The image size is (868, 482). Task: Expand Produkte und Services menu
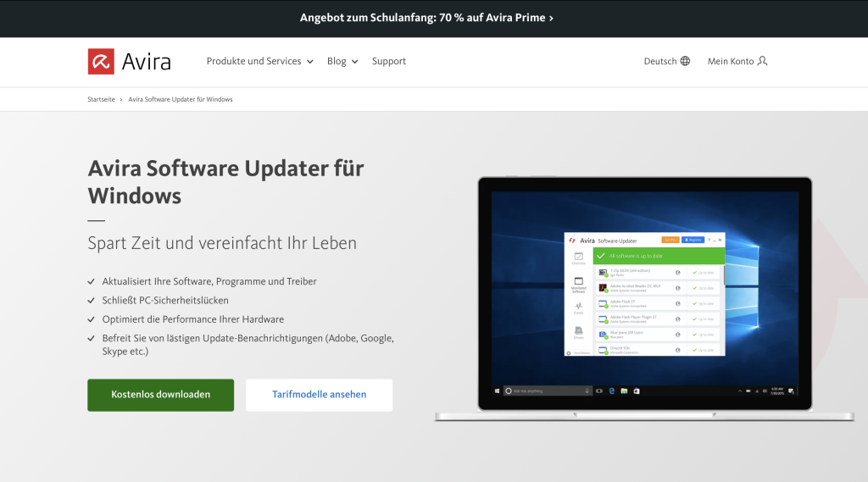pyautogui.click(x=259, y=61)
